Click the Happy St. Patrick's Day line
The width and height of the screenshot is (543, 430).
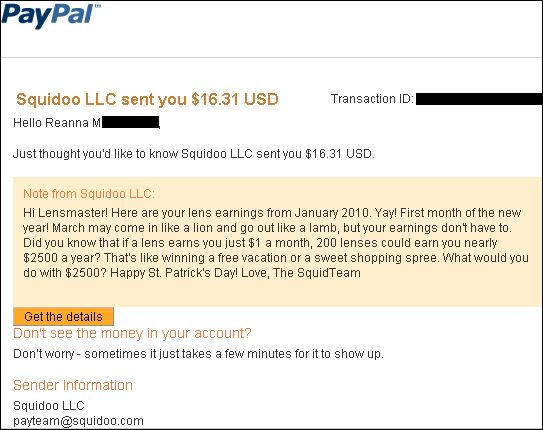pyautogui.click(x=192, y=273)
